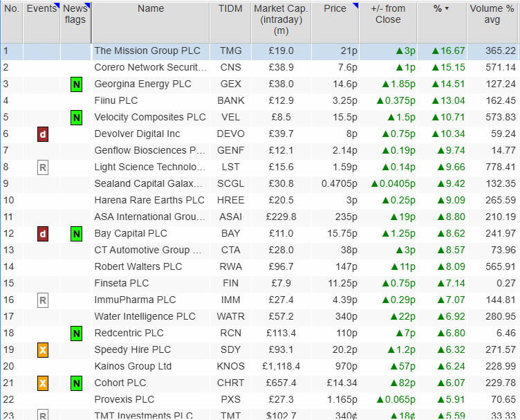Sort by the % column header

pos(442,23)
